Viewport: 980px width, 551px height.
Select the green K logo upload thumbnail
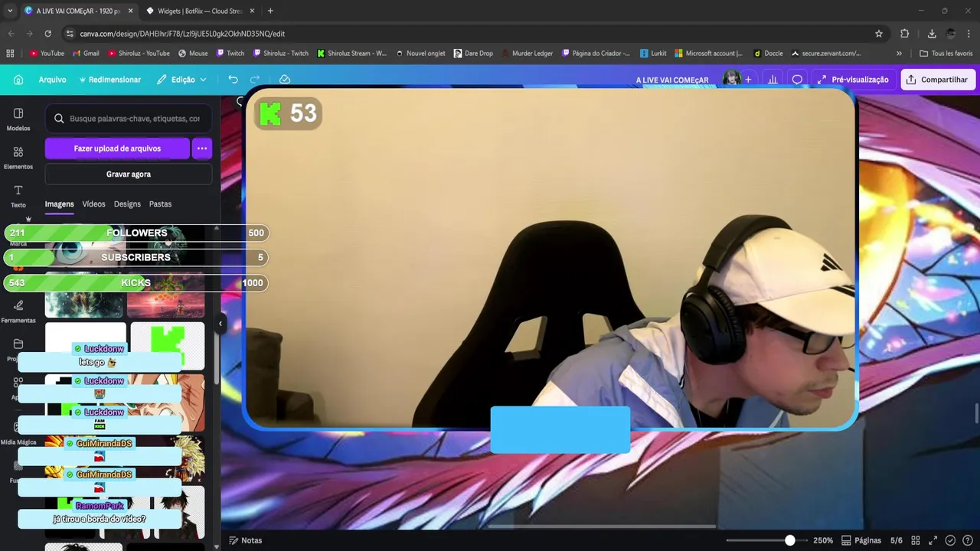(168, 344)
